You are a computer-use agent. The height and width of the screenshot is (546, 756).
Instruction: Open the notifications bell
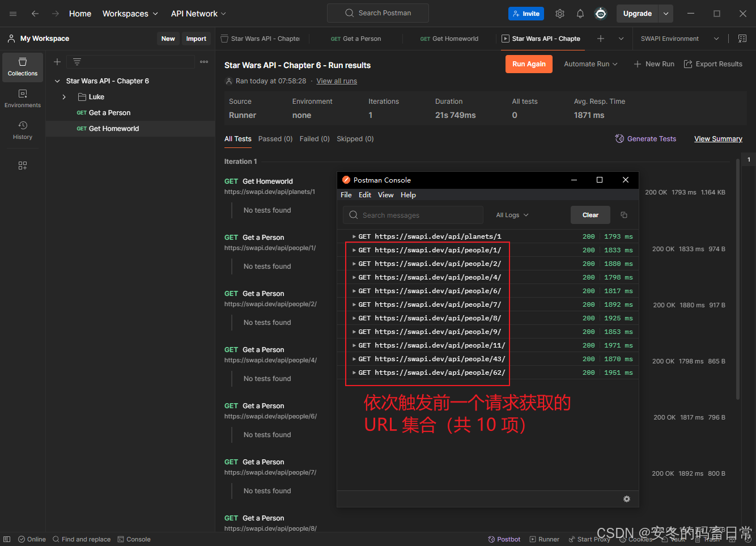click(580, 14)
